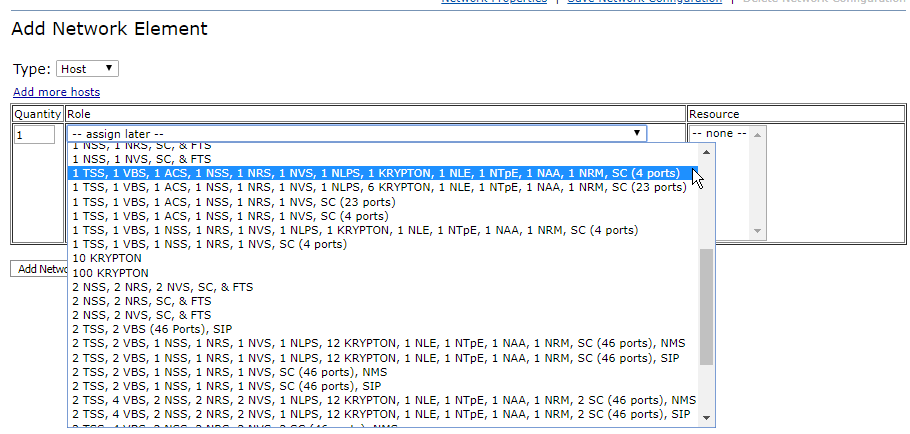
Task: Click the Quantity input field
Action: point(35,134)
